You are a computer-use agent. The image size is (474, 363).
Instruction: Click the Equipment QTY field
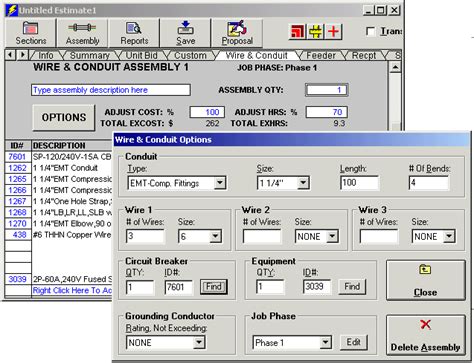270,287
